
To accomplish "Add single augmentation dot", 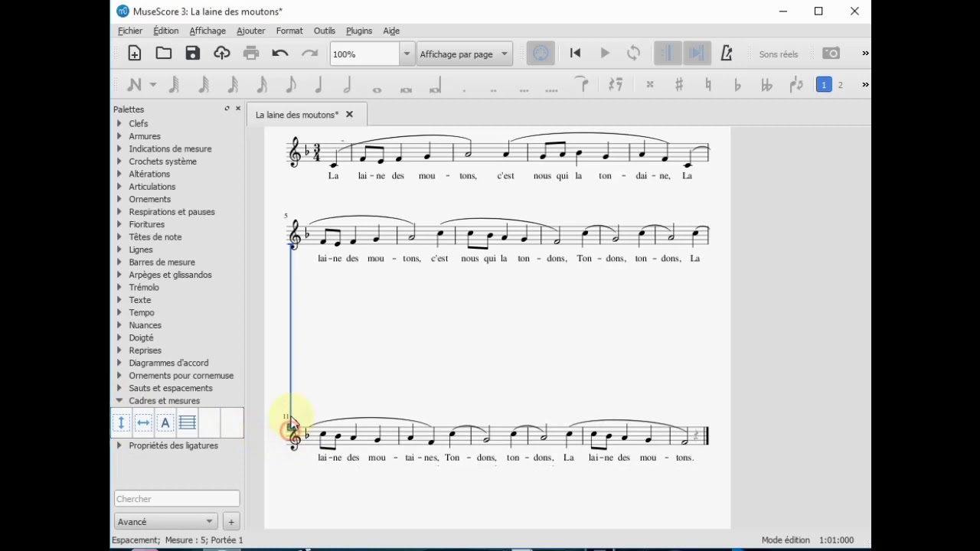I will click(x=464, y=90).
